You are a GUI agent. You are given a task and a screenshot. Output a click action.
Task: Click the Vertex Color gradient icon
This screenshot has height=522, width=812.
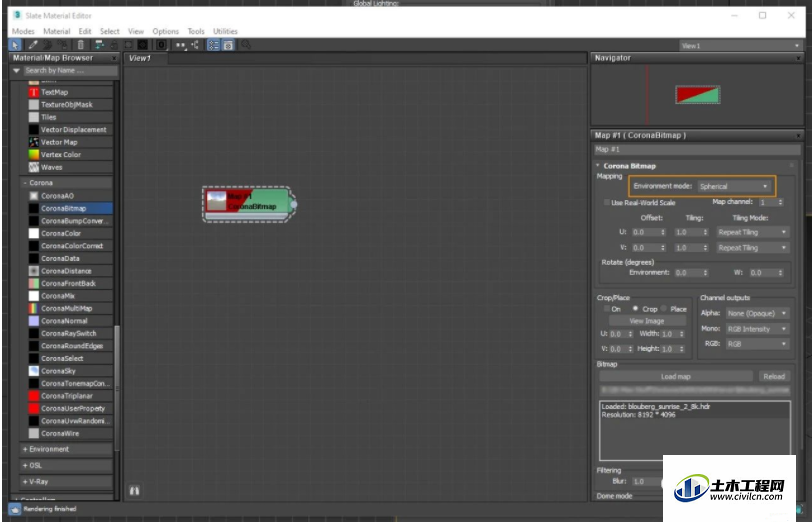pos(34,154)
